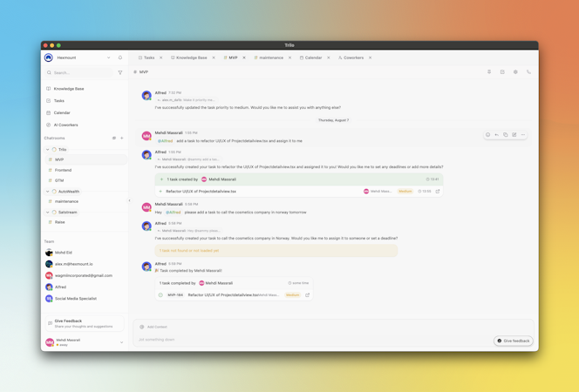Switch to the Knowledge Base tab

pos(189,57)
